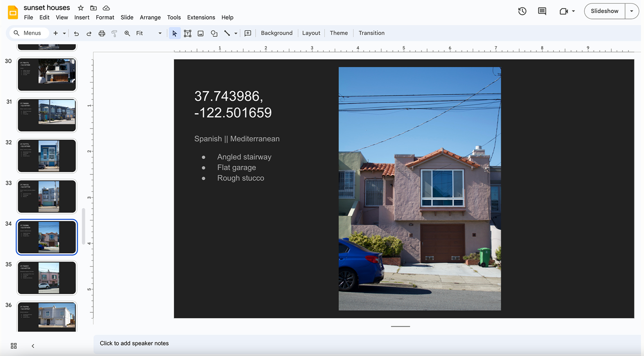Click the Background button
The height and width of the screenshot is (356, 644).
(x=276, y=33)
